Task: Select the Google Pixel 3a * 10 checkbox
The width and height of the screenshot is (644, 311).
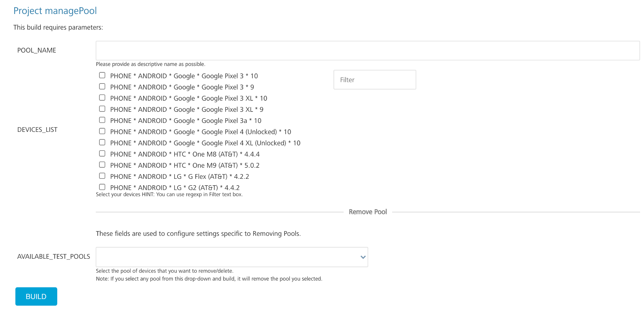Action: [x=102, y=120]
